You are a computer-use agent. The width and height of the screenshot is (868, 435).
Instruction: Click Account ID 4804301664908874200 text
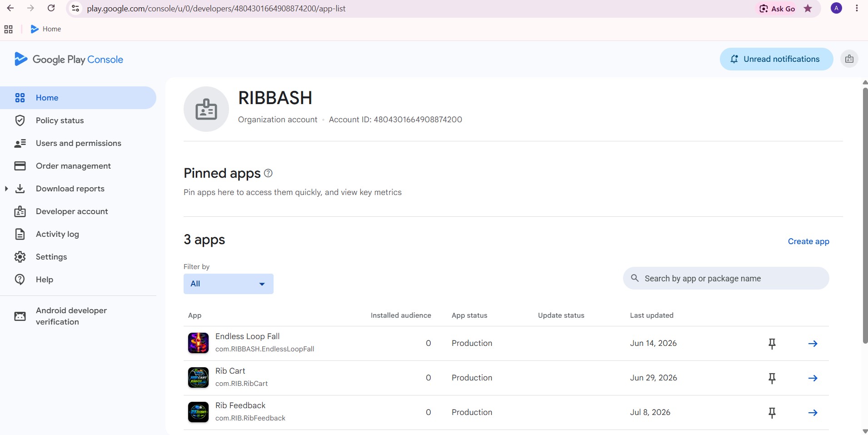pyautogui.click(x=395, y=120)
